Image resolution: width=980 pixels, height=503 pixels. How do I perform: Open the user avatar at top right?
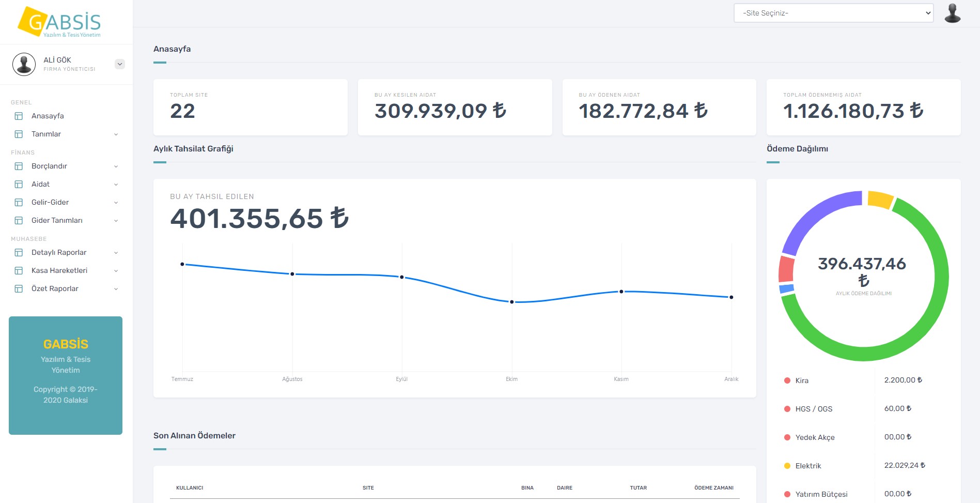952,13
